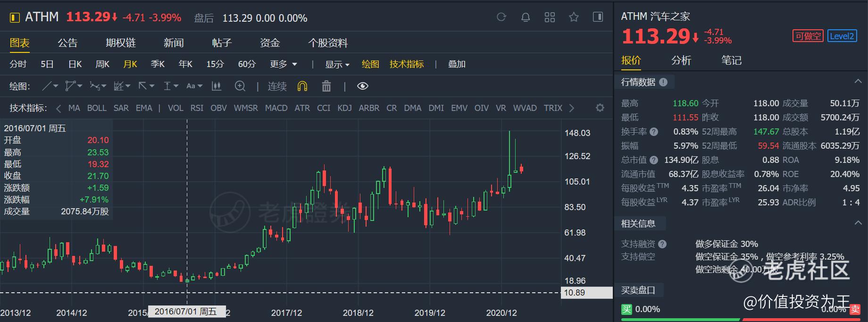Click the help icon beside 换手率
The image size is (868, 322).
654,132
